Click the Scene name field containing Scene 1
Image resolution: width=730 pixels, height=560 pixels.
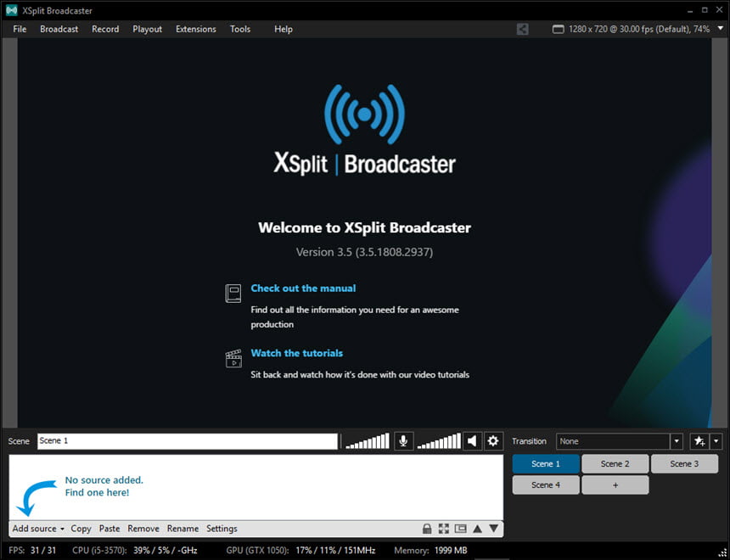coord(187,441)
